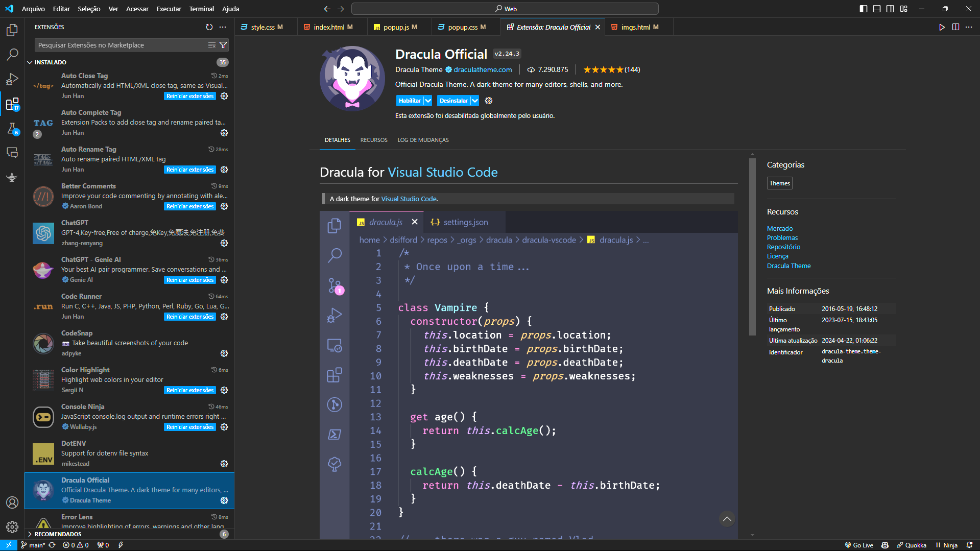Focus the Marketplace extensions search field
Viewport: 980px width, 551px height.
(x=122, y=45)
